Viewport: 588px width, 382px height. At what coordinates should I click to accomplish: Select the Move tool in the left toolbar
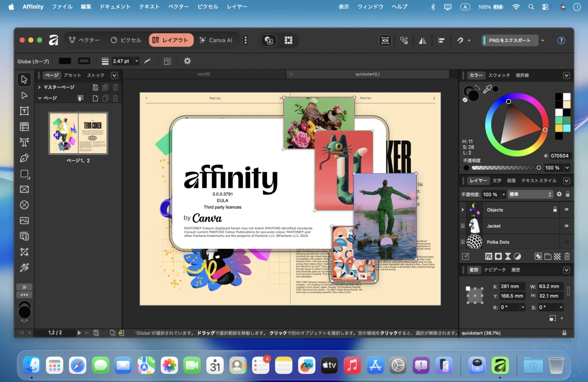pyautogui.click(x=24, y=79)
